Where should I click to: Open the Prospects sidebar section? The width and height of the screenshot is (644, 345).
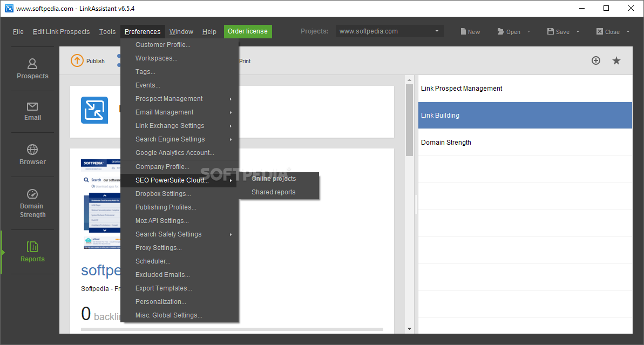point(32,69)
